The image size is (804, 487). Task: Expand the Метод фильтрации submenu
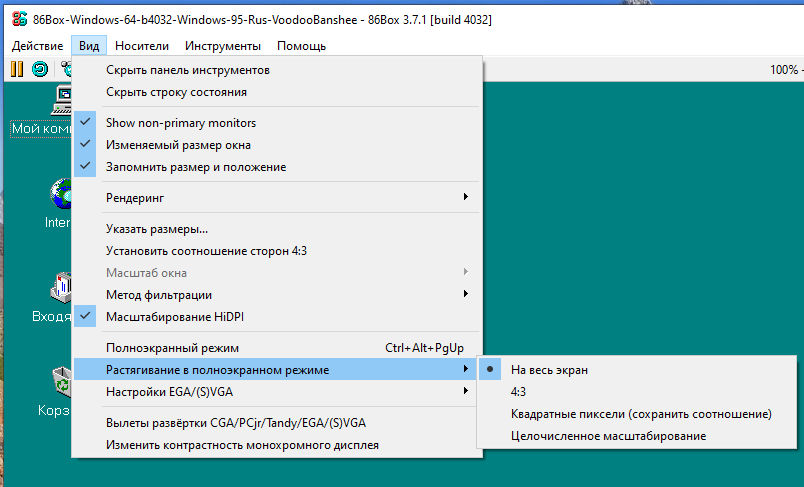(x=276, y=295)
